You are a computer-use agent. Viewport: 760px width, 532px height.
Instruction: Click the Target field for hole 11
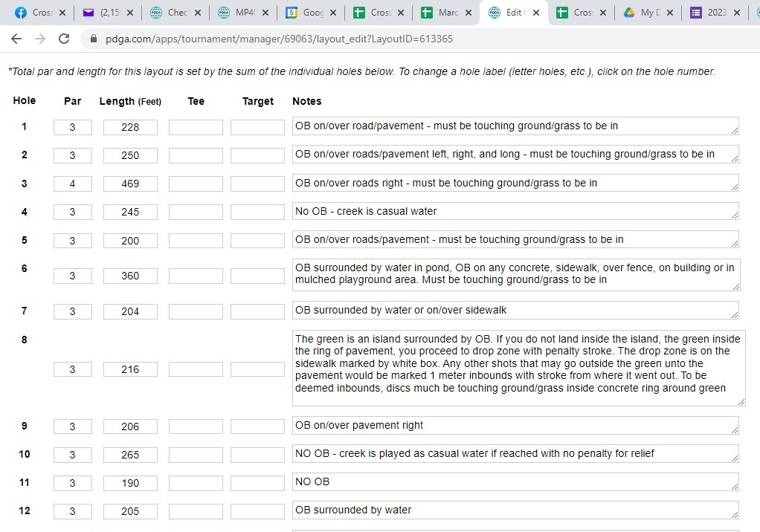257,483
